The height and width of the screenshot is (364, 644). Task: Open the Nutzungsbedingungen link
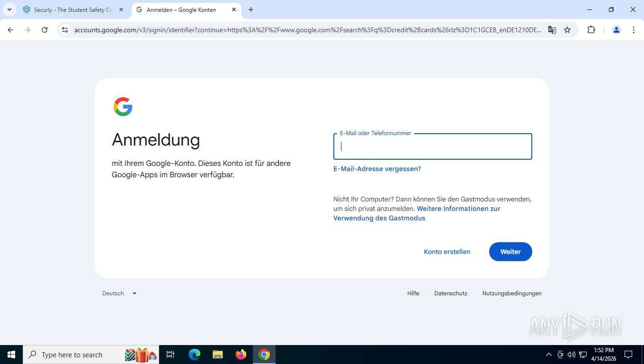coord(512,293)
